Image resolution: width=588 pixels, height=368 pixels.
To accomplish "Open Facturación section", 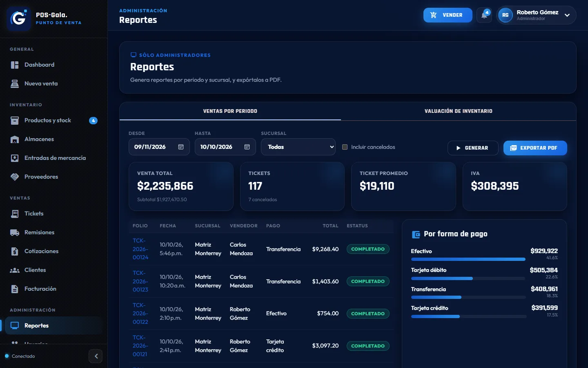I will click(x=54, y=289).
